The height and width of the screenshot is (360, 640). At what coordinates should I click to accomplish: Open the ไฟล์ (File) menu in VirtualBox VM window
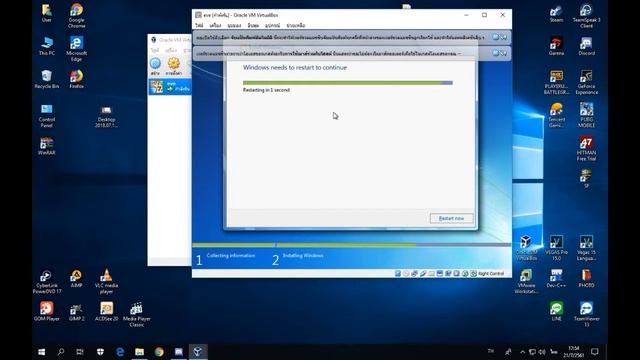tap(199, 25)
